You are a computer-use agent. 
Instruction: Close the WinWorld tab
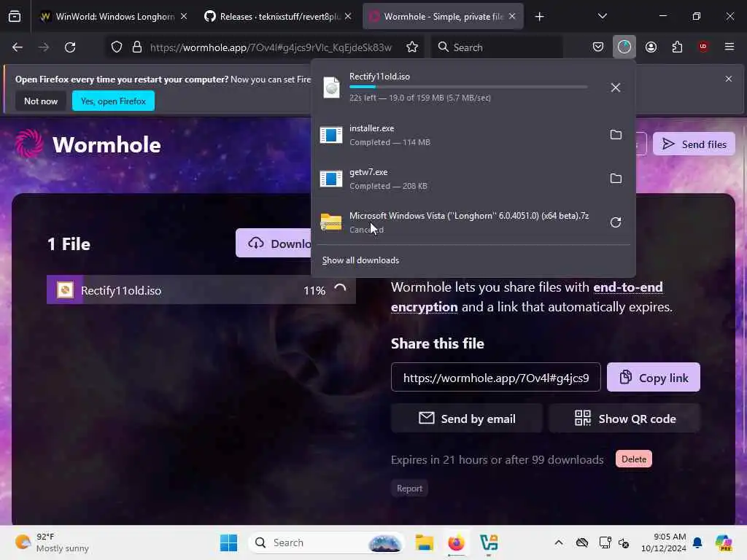click(184, 17)
